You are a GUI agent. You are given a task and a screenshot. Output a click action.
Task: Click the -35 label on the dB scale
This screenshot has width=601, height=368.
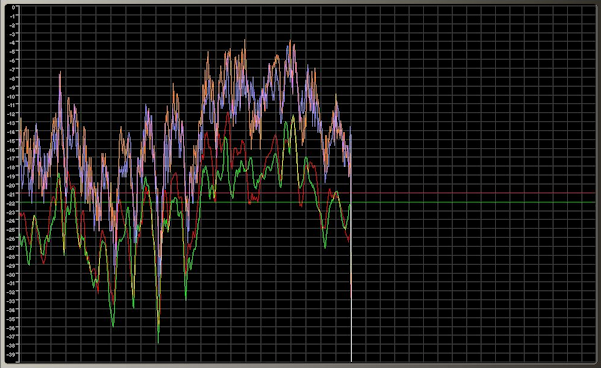[12, 319]
